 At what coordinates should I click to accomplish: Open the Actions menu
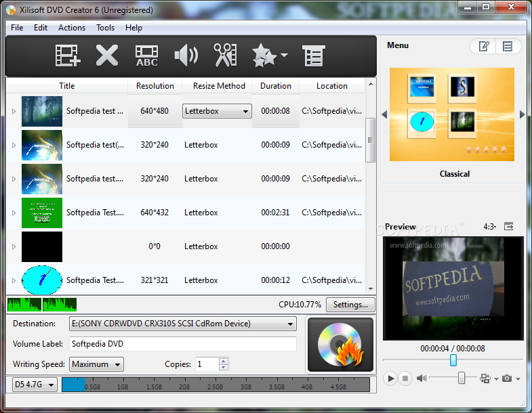pyautogui.click(x=72, y=28)
